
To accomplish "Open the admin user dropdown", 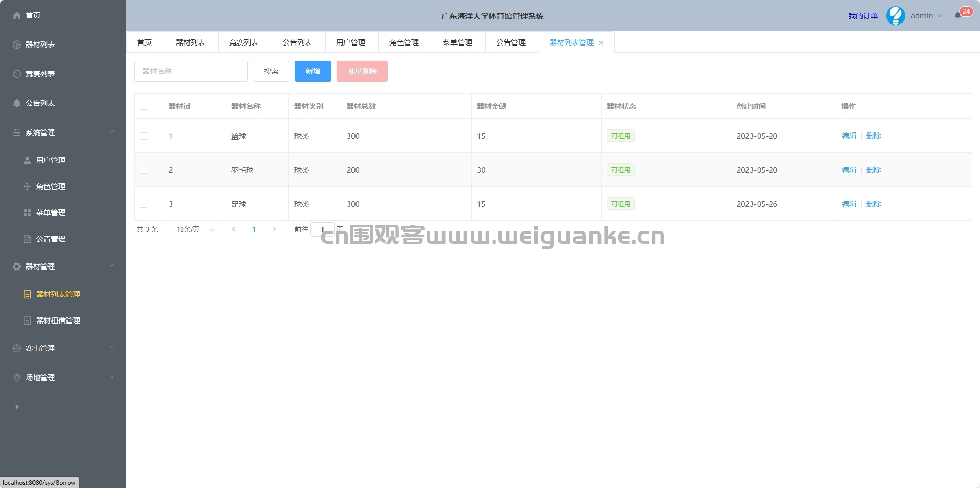I will 926,16.
